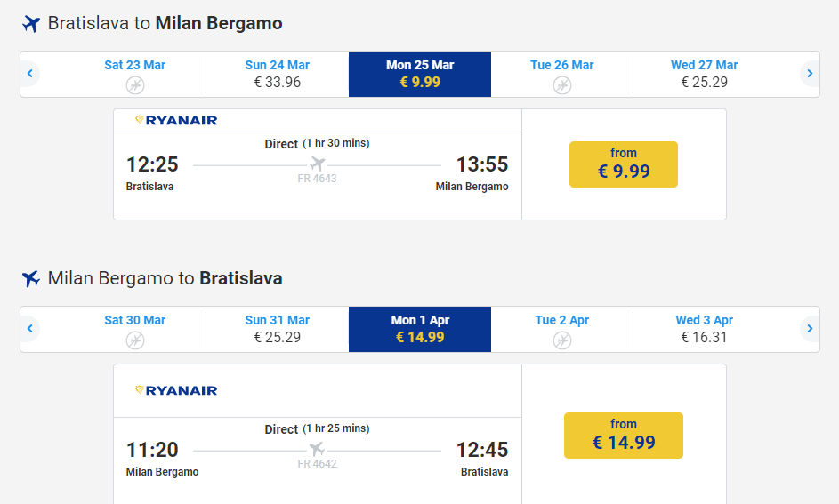Click the Ryanair logo on the outbound flight
Viewport: 839px width, 504px height.
pos(176,120)
